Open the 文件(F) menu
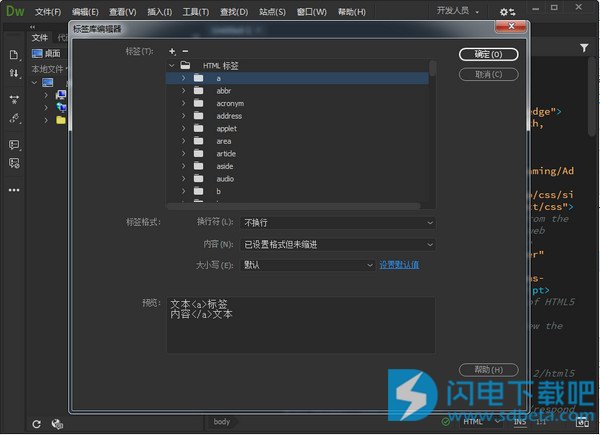This screenshot has height=435, width=600. 49,12
